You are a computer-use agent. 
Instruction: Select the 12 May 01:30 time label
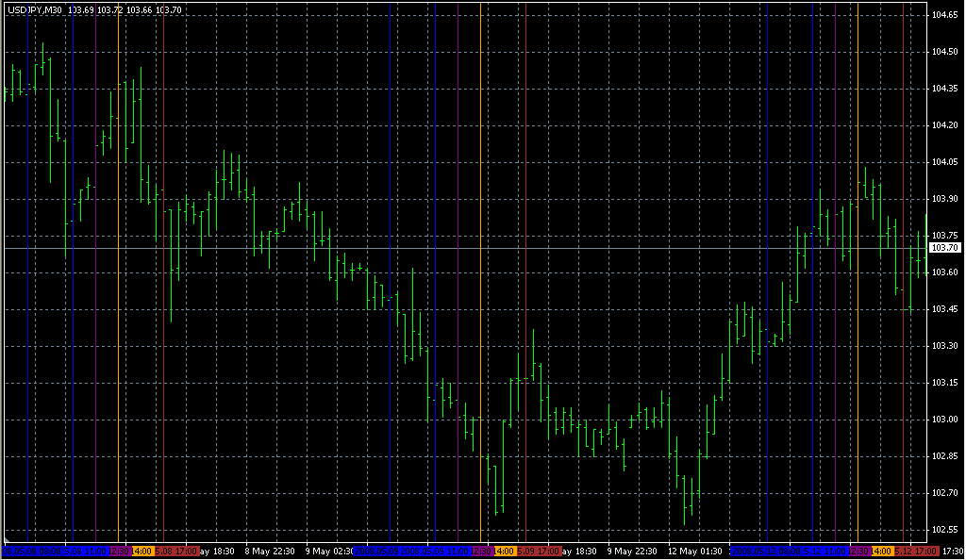pos(692,551)
